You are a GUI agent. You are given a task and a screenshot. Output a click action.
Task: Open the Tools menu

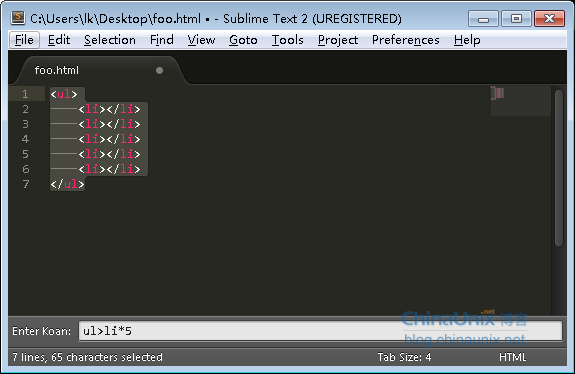pos(288,40)
